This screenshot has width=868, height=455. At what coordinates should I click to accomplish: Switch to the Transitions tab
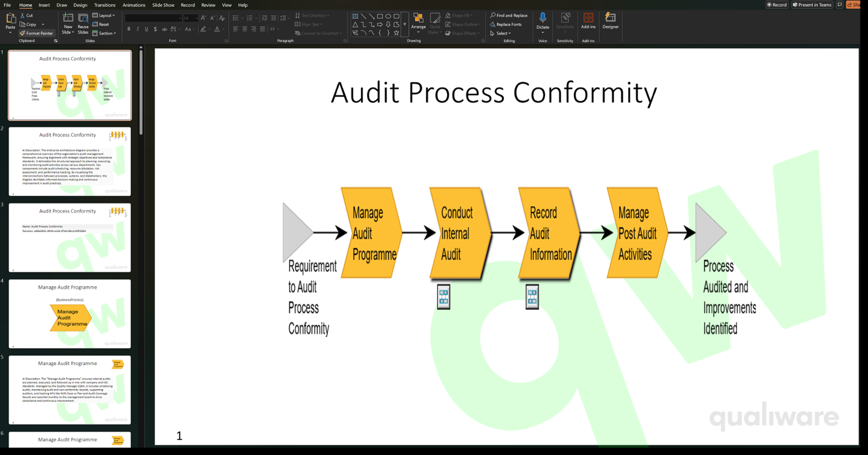point(105,5)
